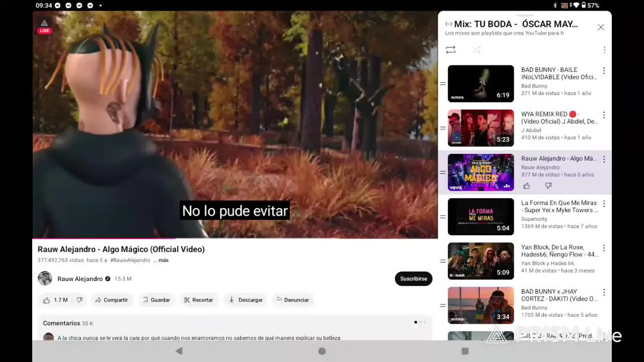Tap the Denunciar report button
This screenshot has height=362, width=644.
pyautogui.click(x=293, y=300)
